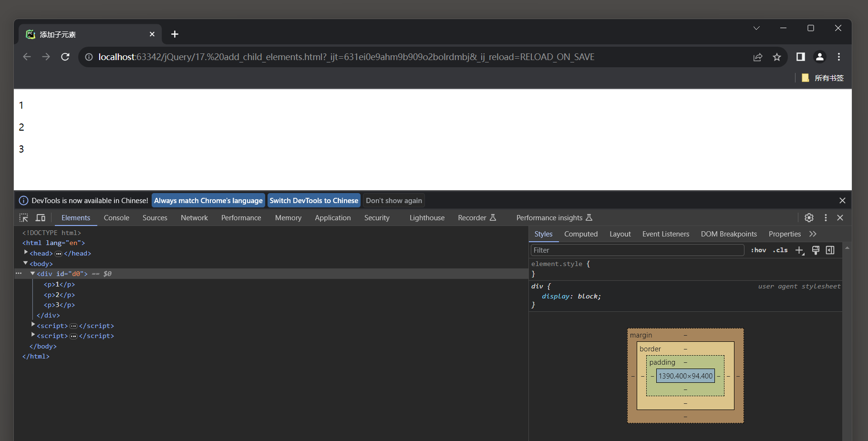Screen dimensions: 868x441
Task: Expand the first script element
Action: (33, 324)
